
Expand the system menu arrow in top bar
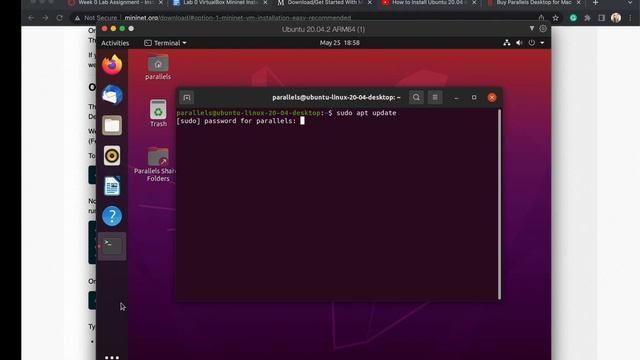(542, 43)
